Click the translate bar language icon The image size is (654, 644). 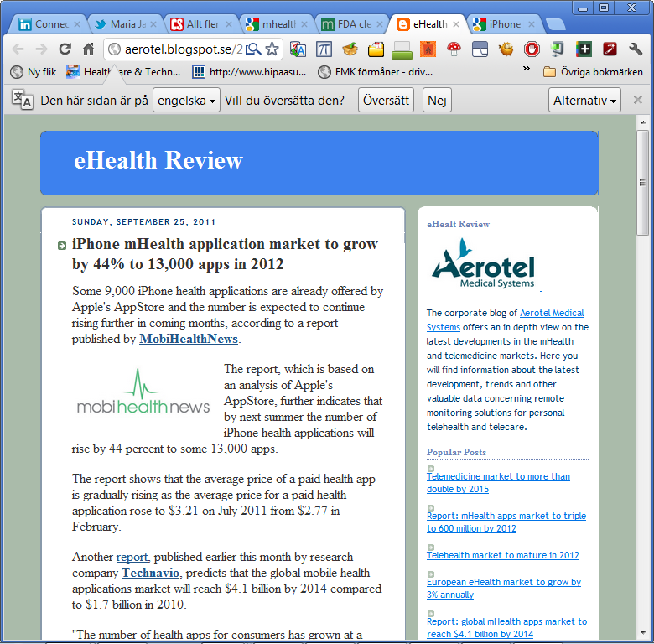coord(22,100)
